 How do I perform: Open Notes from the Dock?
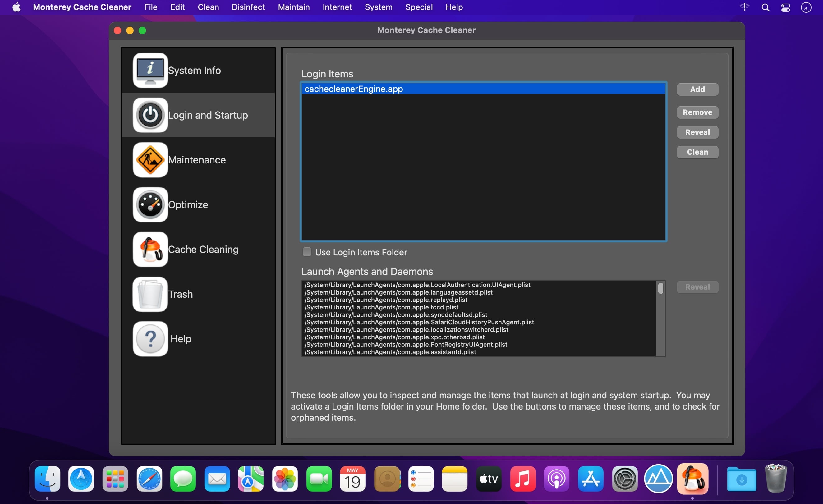[455, 479]
